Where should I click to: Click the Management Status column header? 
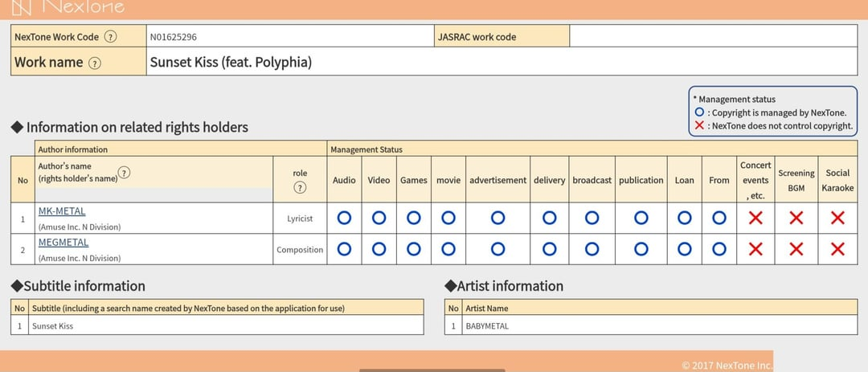click(366, 149)
